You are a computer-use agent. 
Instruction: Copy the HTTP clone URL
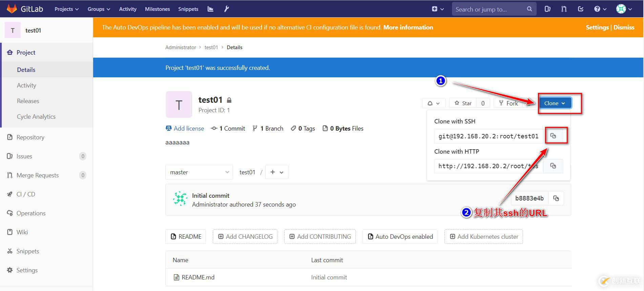(553, 166)
